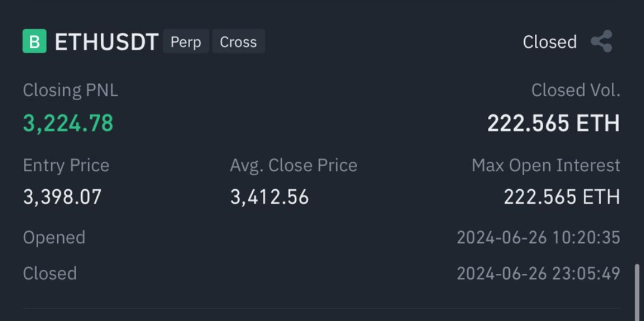The height and width of the screenshot is (321, 644).
Task: Tap the Max Open Interest ETH amount
Action: pyautogui.click(x=562, y=197)
